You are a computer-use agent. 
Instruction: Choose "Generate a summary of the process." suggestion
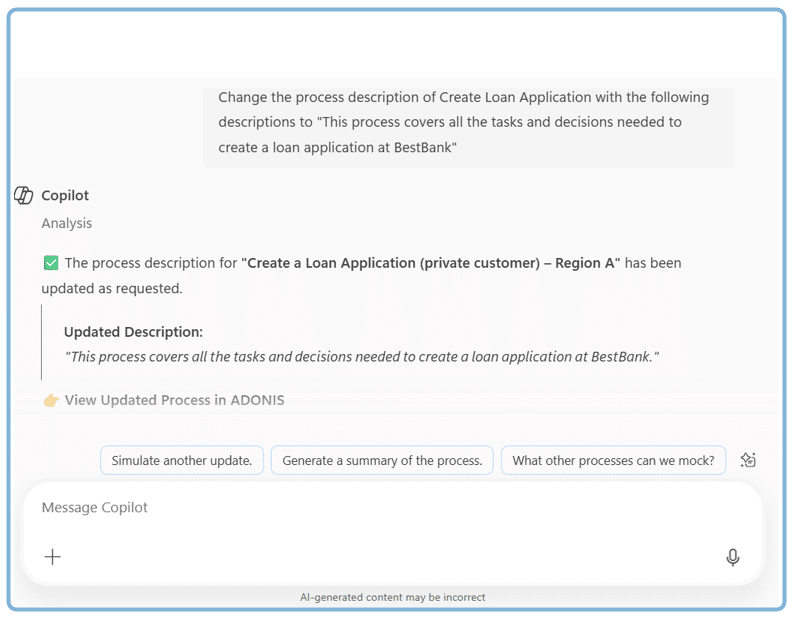[x=382, y=460]
